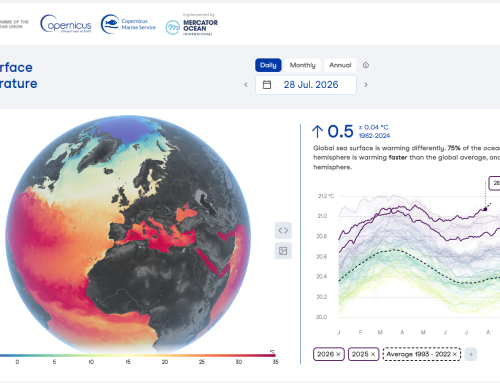Click the 20.0 axis label on chart
The width and height of the screenshot is (500, 383).
[321, 317]
